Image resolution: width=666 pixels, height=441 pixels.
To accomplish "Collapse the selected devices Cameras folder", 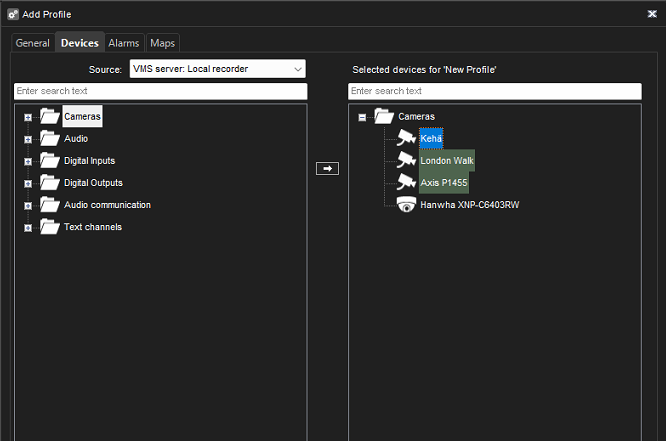I will coord(362,117).
